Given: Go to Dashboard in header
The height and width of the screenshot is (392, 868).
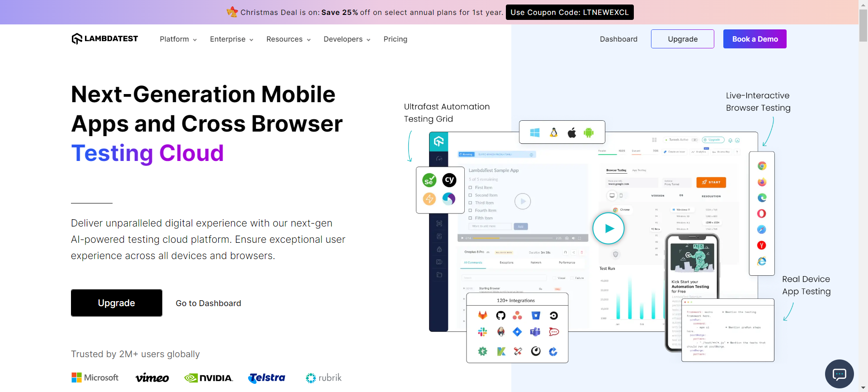Looking at the screenshot, I should tap(618, 39).
